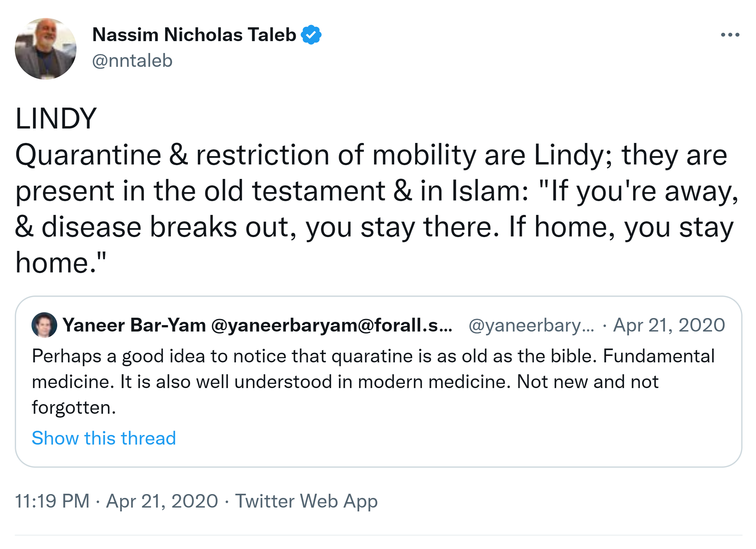Click the quoted tweet's Apr 21, 2020 date
The image size is (756, 549).
(x=669, y=325)
